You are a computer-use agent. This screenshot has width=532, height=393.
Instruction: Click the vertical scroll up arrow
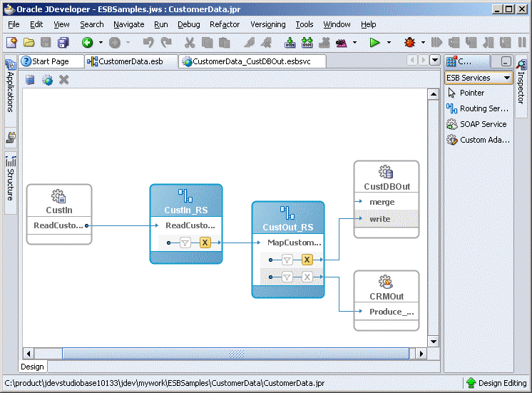[434, 94]
